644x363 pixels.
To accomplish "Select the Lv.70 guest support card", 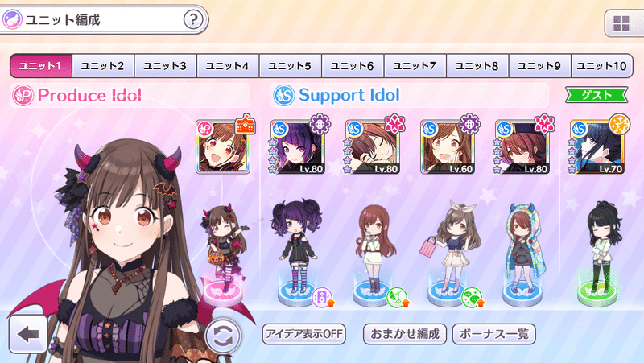I will coord(597,146).
